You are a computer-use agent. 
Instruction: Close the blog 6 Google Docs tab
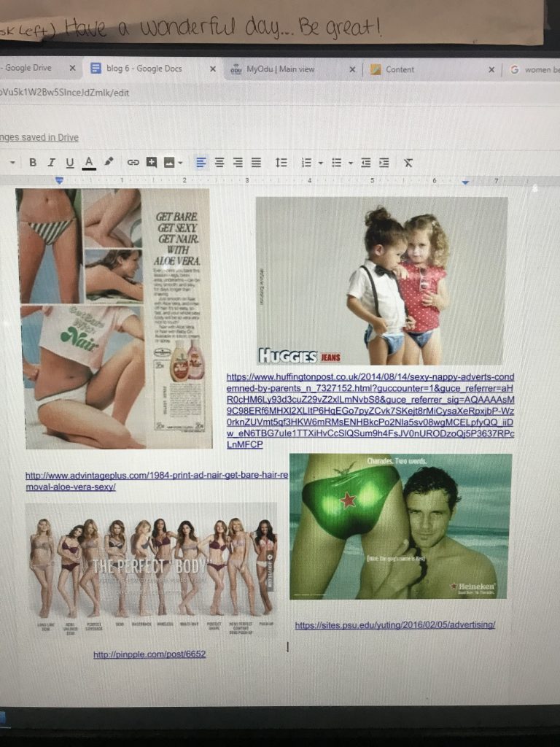213,69
